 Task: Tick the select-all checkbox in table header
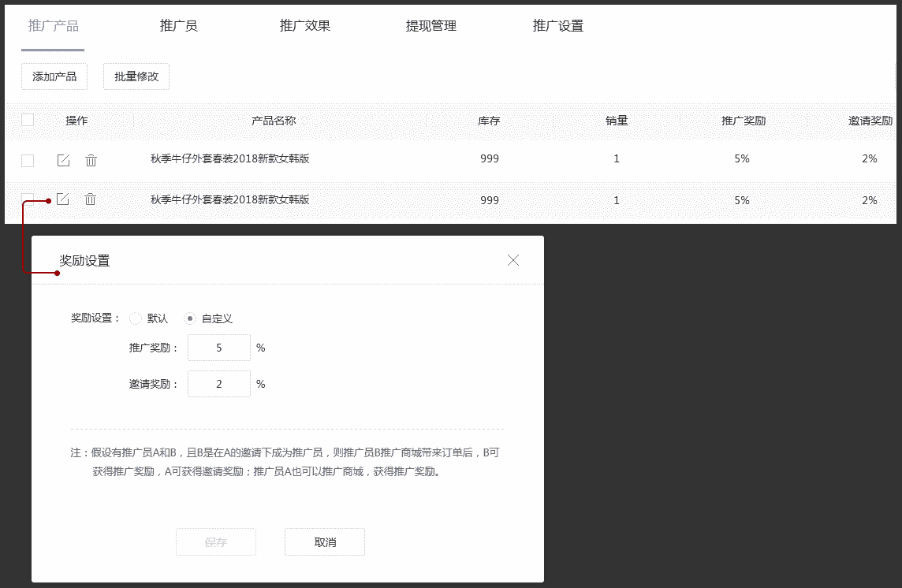[x=28, y=121]
